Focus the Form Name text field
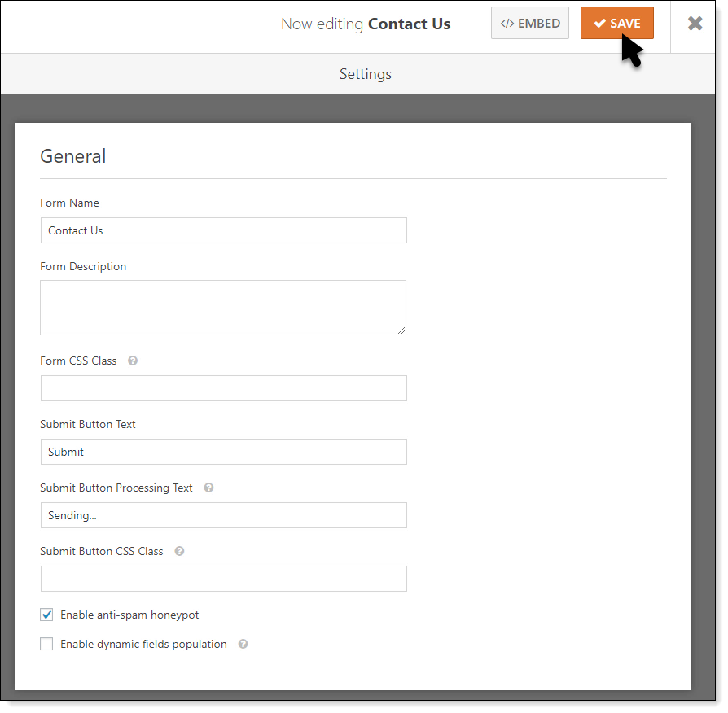728x713 pixels. pyautogui.click(x=223, y=230)
